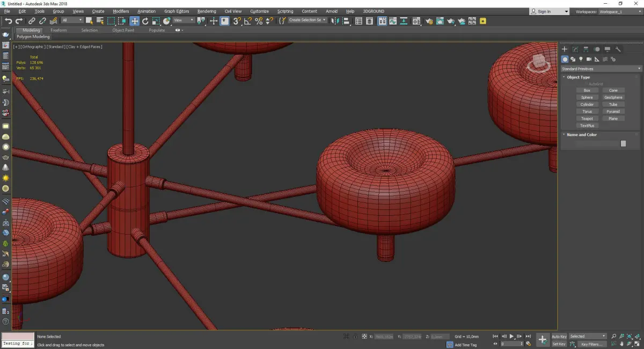
Task: Toggle the Angle Snap button
Action: [248, 21]
